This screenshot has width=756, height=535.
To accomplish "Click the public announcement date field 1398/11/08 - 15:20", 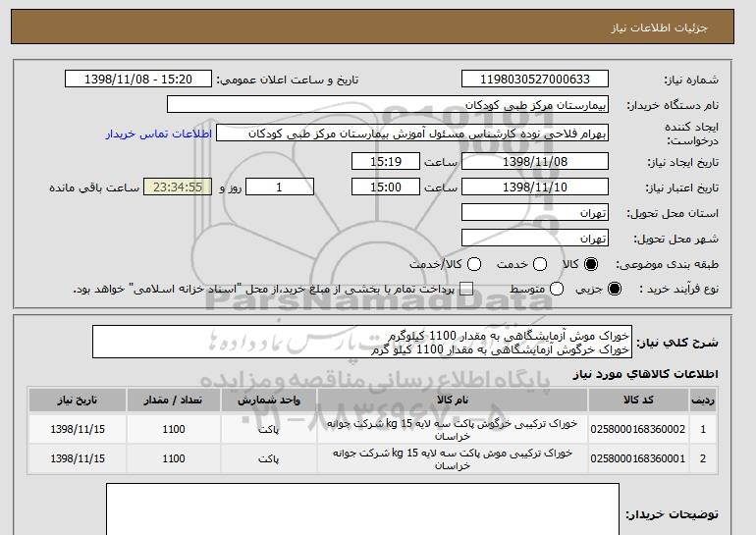I will (x=138, y=80).
